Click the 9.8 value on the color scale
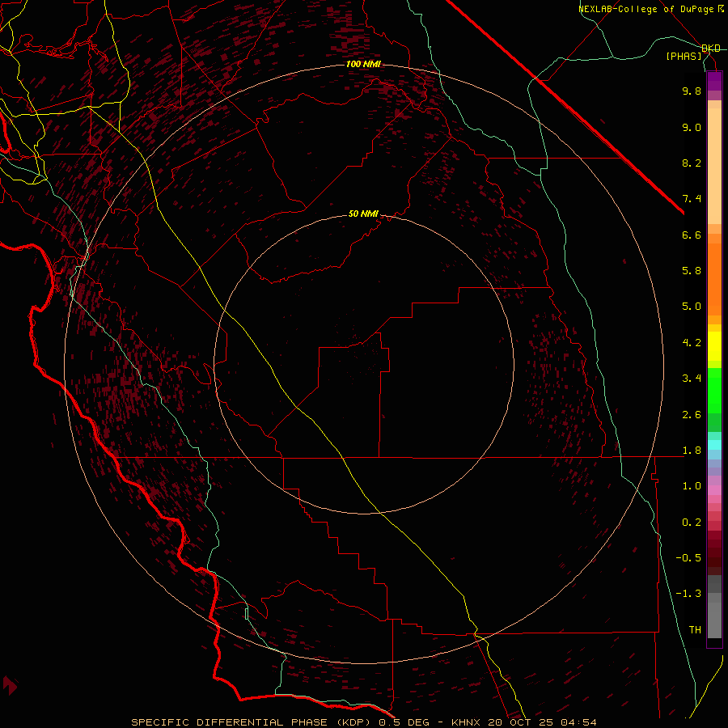 pos(692,91)
